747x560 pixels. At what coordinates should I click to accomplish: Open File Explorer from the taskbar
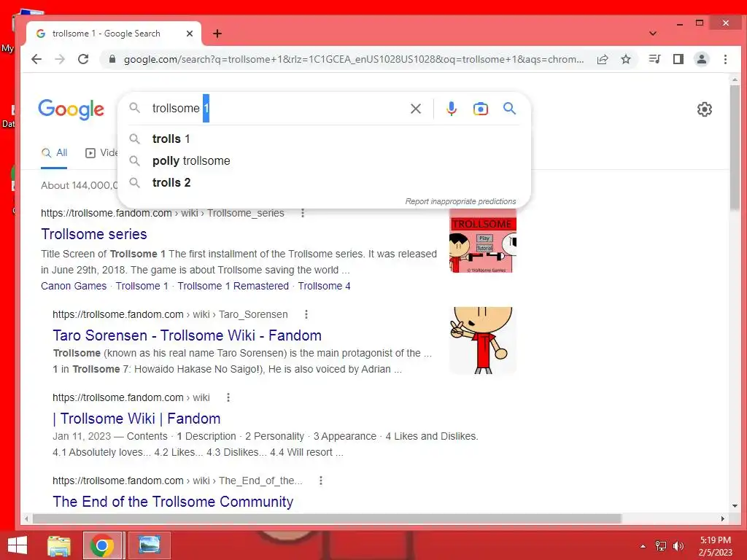[59, 545]
